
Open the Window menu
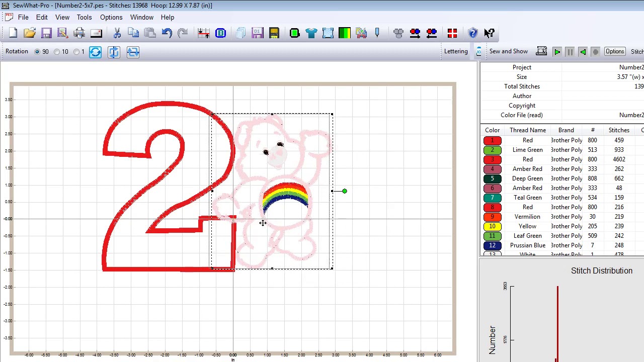(142, 17)
